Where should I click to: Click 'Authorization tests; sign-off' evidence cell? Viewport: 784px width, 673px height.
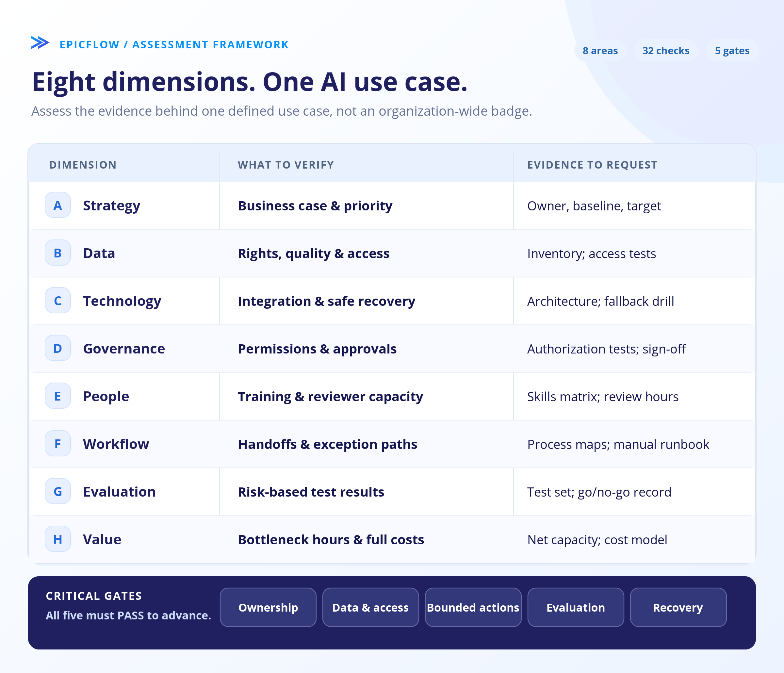607,349
